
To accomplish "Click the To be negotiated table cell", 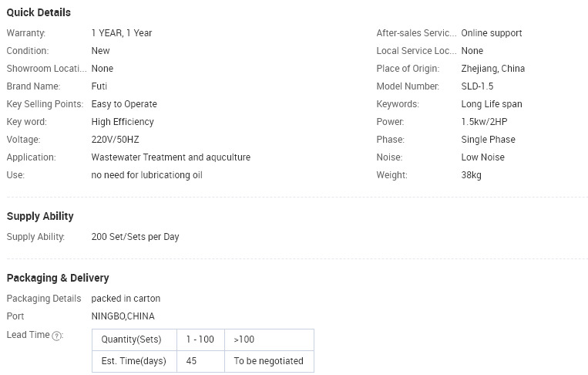I will click(269, 361).
